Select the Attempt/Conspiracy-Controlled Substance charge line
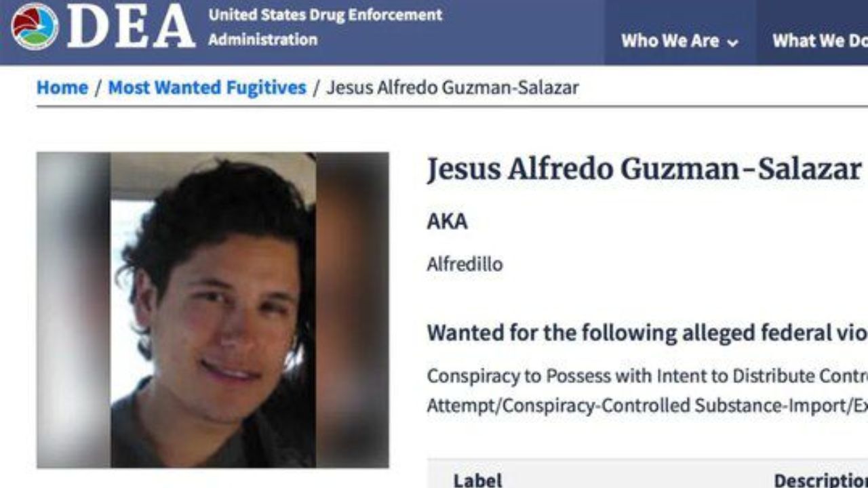Viewport: 868px width, 488px height. click(647, 406)
